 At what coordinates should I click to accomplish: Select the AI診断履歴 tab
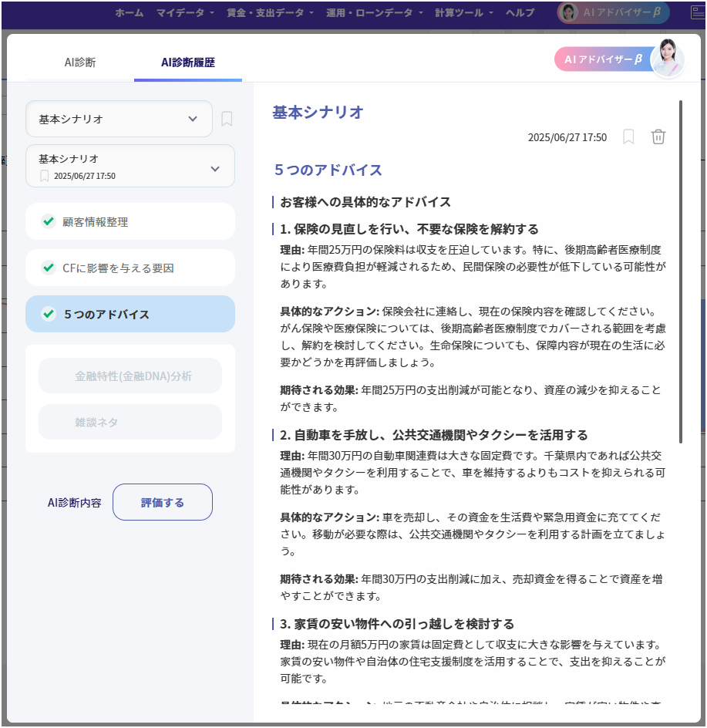(x=188, y=62)
